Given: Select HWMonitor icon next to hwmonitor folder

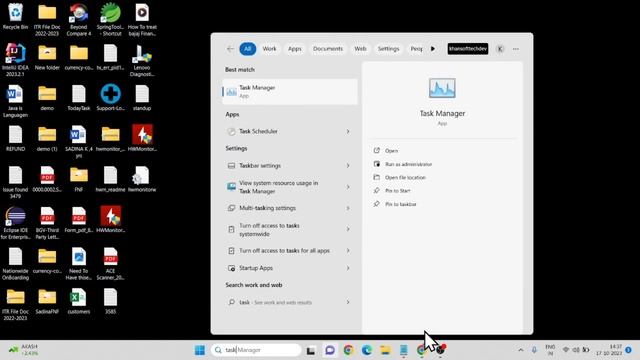Looking at the screenshot, I should (142, 138).
